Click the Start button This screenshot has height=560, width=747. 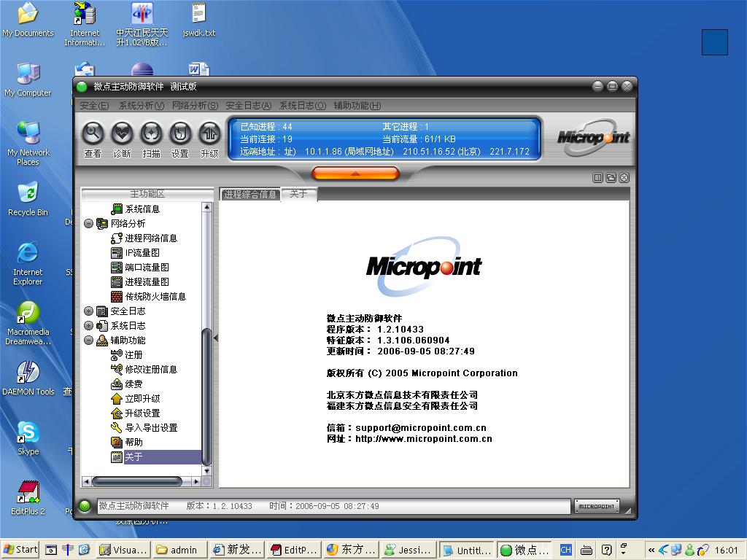coord(20,550)
